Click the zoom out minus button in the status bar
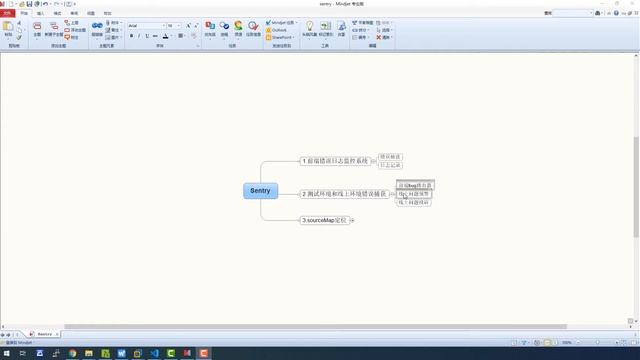 tap(578, 342)
